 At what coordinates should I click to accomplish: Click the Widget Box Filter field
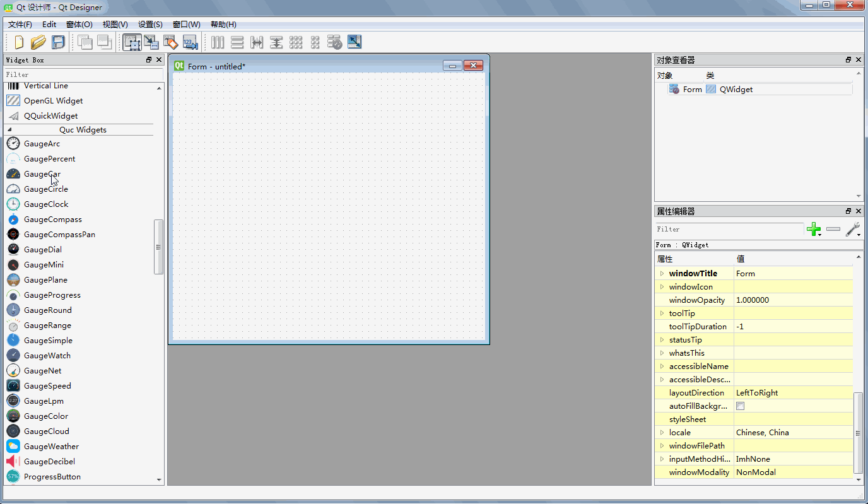coord(83,74)
